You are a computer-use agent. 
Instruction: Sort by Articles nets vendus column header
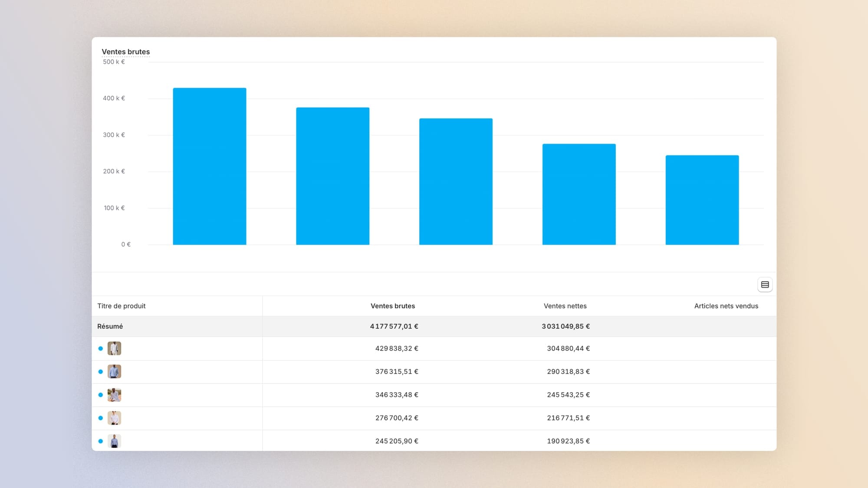point(726,306)
